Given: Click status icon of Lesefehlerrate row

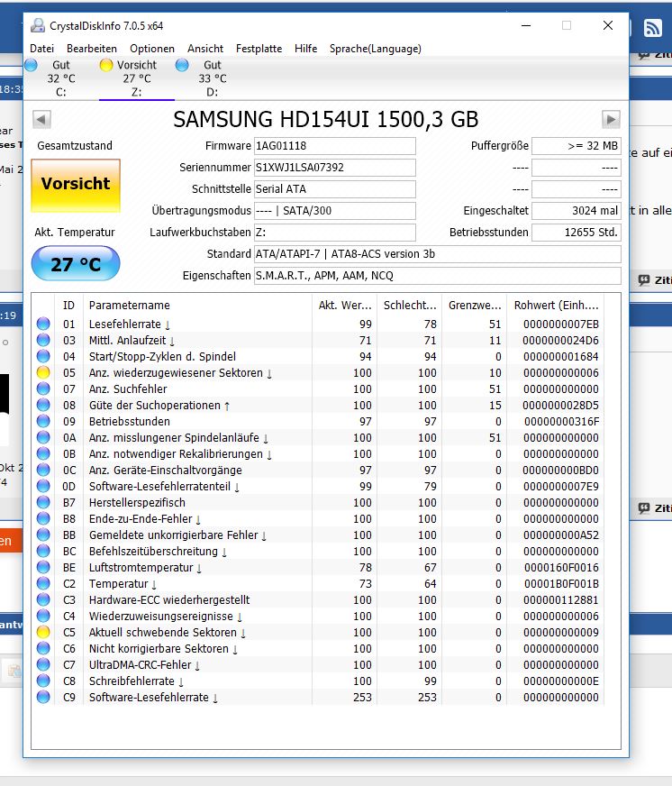Looking at the screenshot, I should click(43, 324).
